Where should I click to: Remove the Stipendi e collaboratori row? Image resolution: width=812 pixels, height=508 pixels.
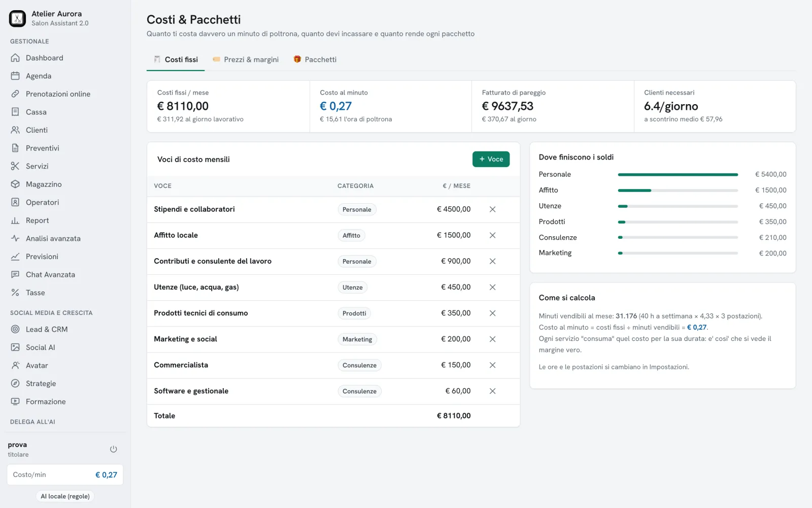coord(492,209)
